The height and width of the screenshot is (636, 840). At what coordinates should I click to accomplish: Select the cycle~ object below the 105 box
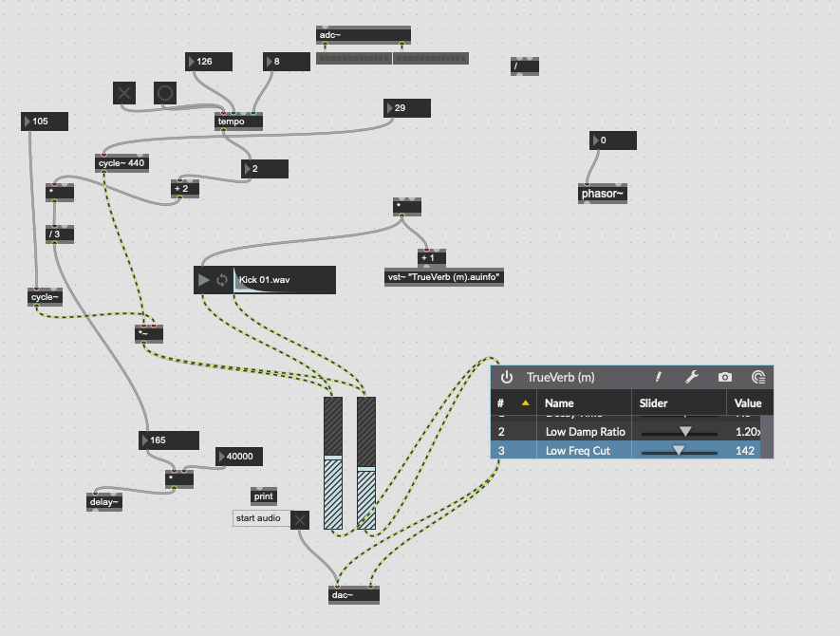click(x=45, y=297)
